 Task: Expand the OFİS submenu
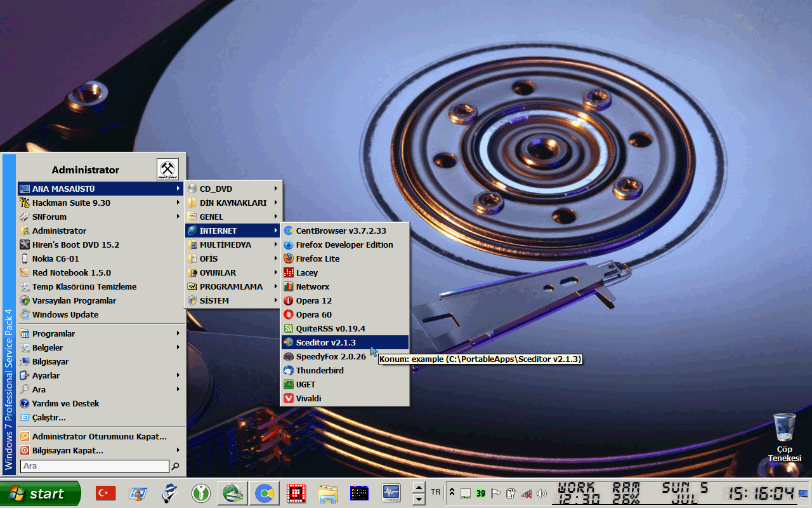coord(233,258)
